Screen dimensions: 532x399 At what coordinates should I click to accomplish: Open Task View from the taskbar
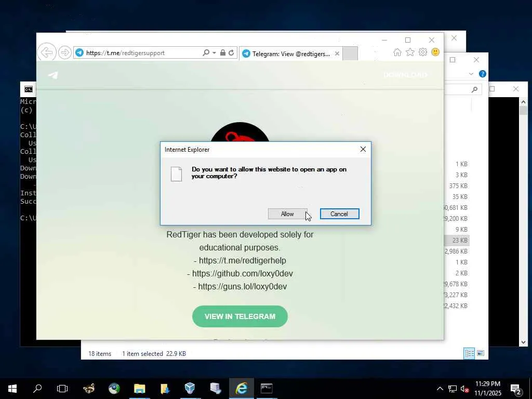click(62, 389)
